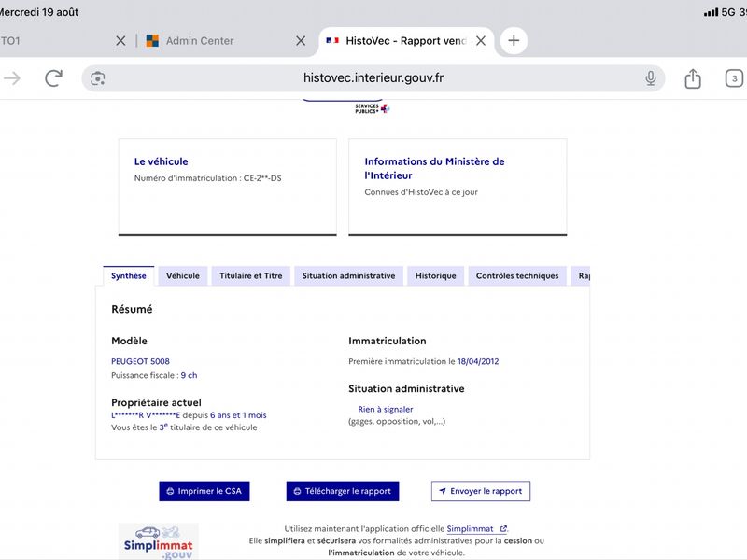Image resolution: width=747 pixels, height=560 pixels.
Task: Open the Titulaire et Titre tab
Action: coord(251,275)
